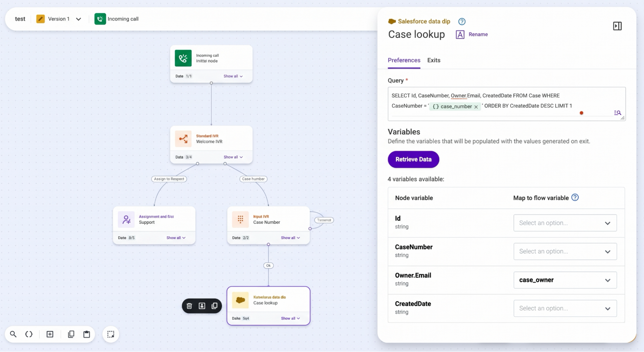Delete the Case lookup node with trash icon

click(x=189, y=306)
